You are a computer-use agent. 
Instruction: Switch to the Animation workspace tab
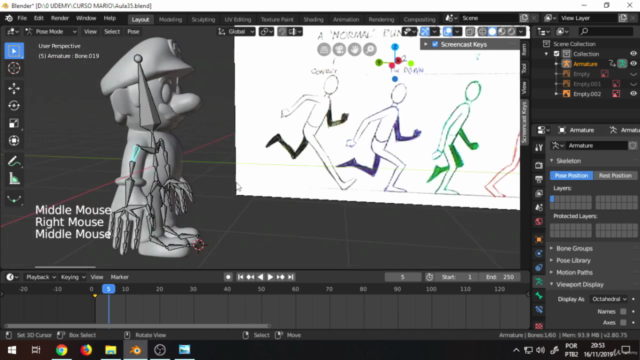click(346, 19)
